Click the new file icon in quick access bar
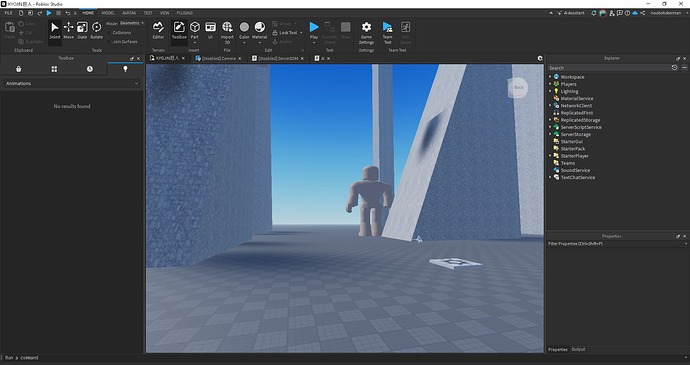The image size is (690, 365). coord(21,13)
